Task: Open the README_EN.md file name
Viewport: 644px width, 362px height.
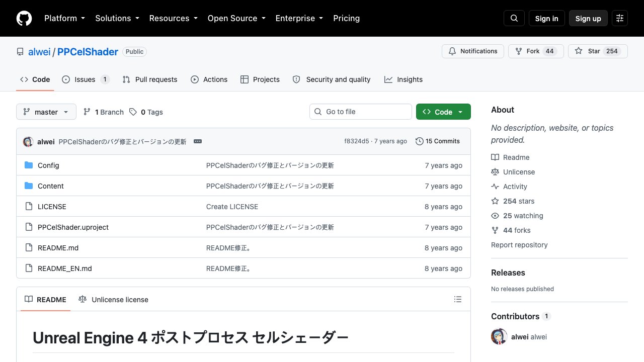Action: pos(65,268)
